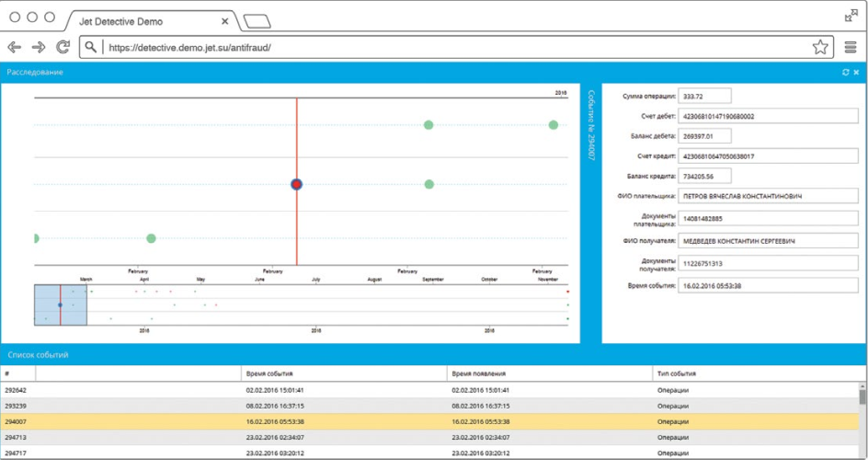This screenshot has height=460, width=868.
Task: Click the browser forward arrow
Action: click(x=39, y=47)
